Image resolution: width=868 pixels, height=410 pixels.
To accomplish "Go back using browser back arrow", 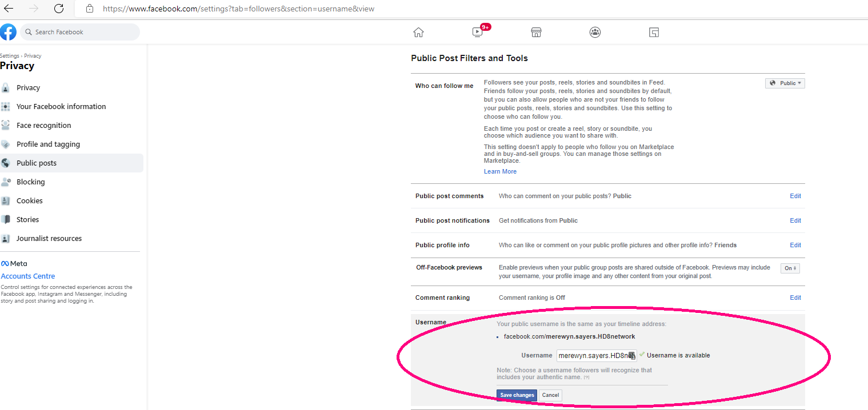I will pos(9,9).
